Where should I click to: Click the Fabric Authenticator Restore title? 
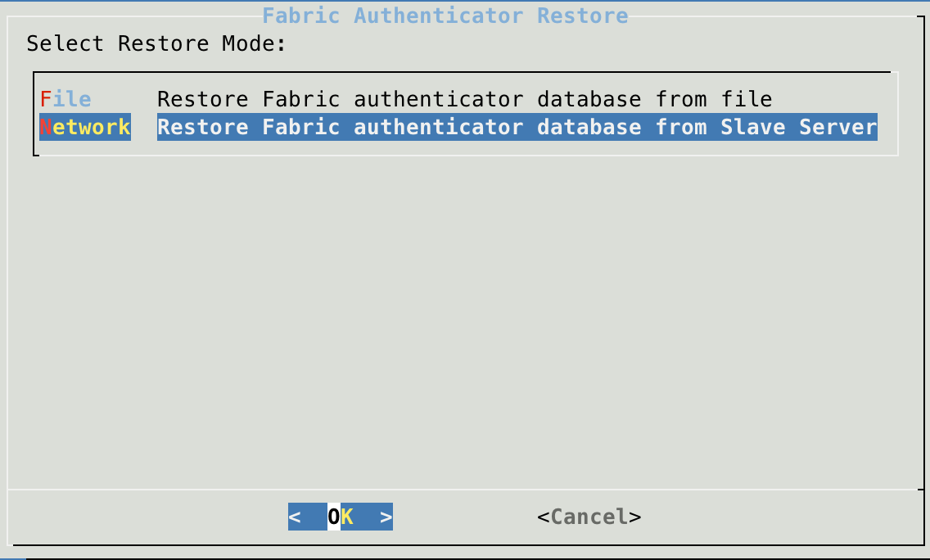click(x=445, y=16)
